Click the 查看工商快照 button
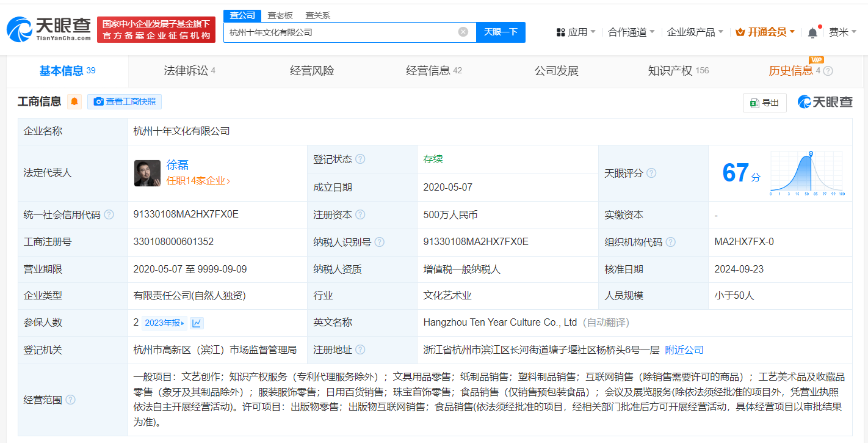The height and width of the screenshot is (443, 868). pyautogui.click(x=125, y=101)
